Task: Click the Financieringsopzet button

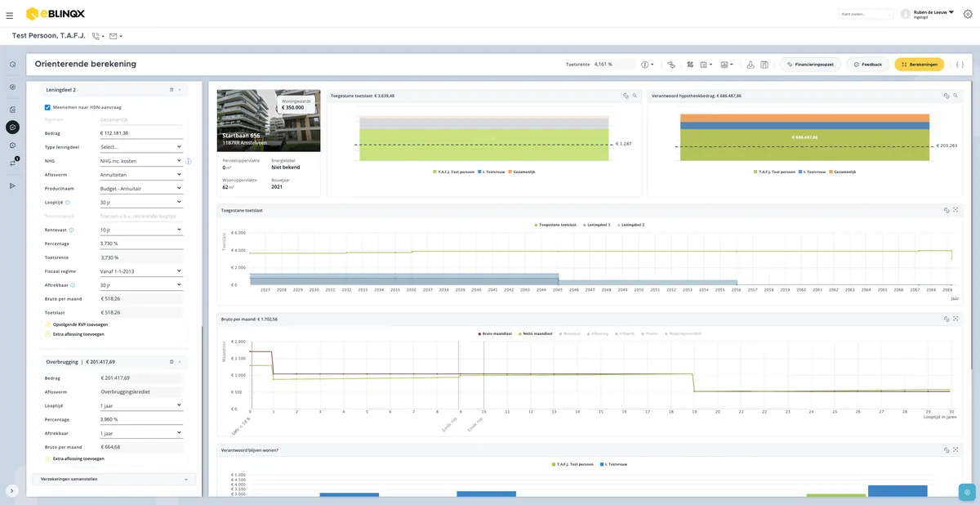Action: click(810, 64)
